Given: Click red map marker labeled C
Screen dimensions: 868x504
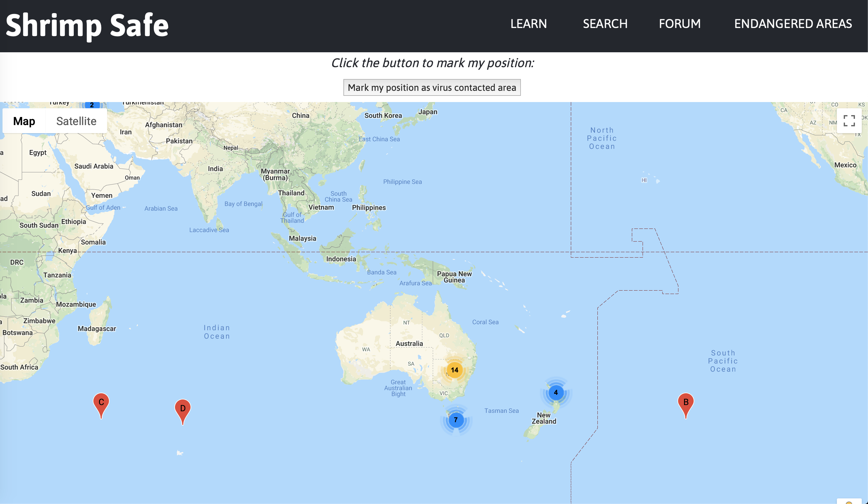Looking at the screenshot, I should point(101,403).
